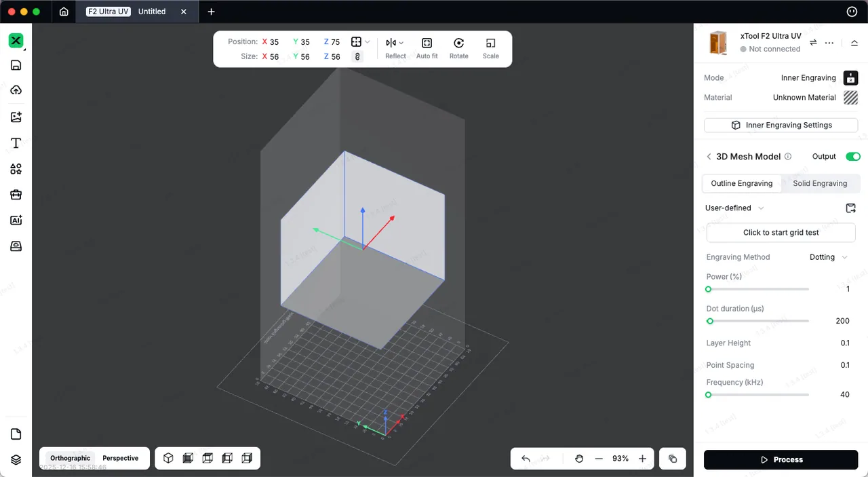
Task: Open the shapes library icon
Action: tap(16, 169)
